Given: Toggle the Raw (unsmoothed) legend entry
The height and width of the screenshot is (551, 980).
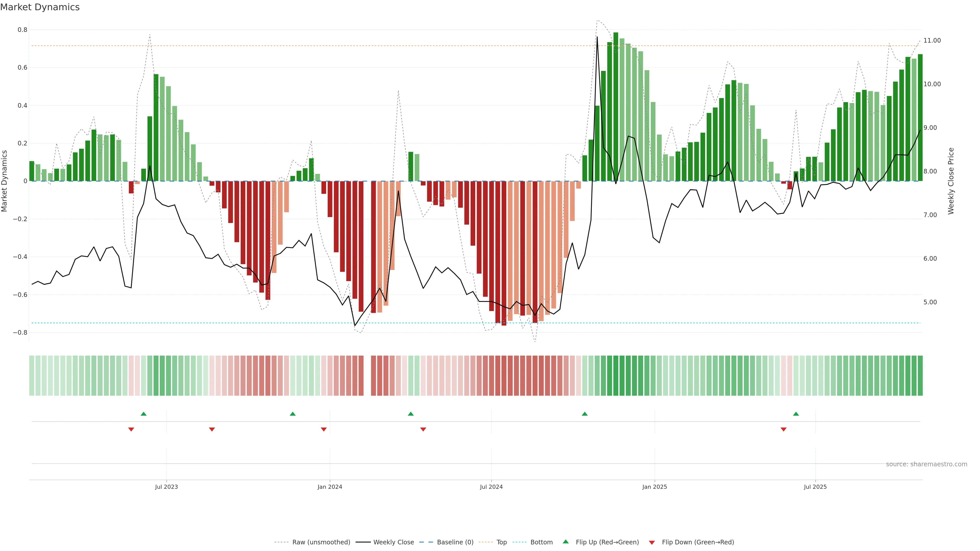Looking at the screenshot, I should point(321,542).
